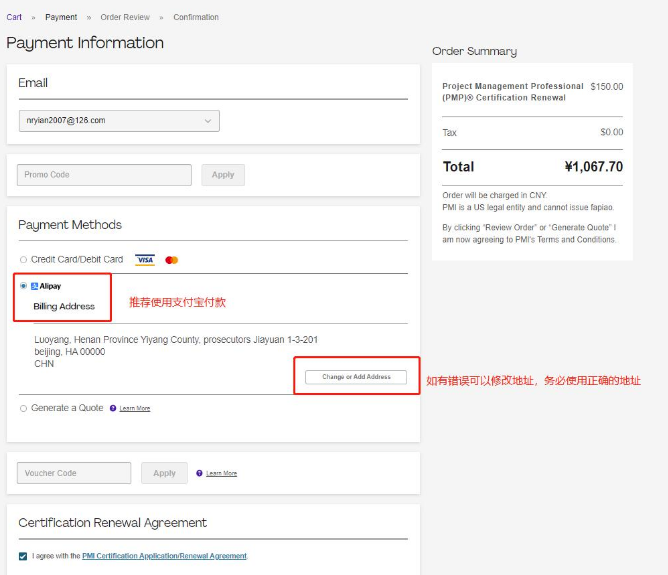
Task: Open Learn More beside Generate a Quote
Action: 135,409
